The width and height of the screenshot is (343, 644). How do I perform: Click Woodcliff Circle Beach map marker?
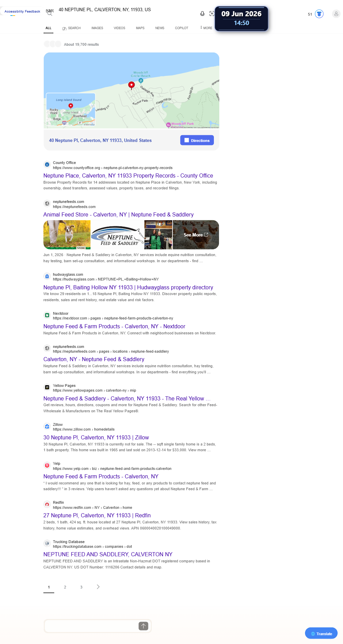[x=141, y=81]
